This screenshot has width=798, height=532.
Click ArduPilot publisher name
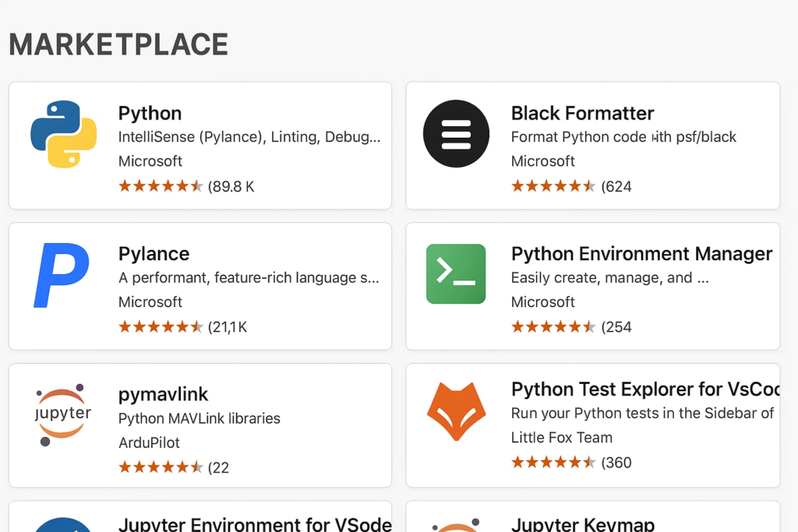pyautogui.click(x=149, y=442)
